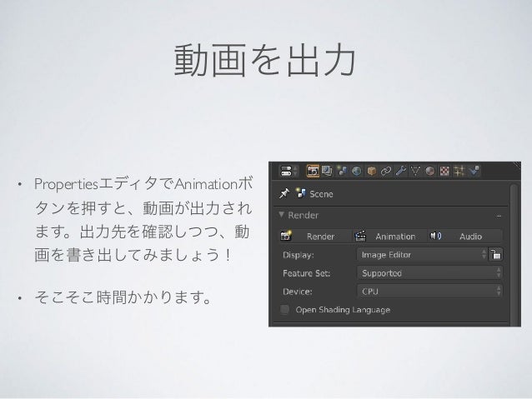532x399 pixels.
Task: Click the Animation button
Action: tap(389, 237)
